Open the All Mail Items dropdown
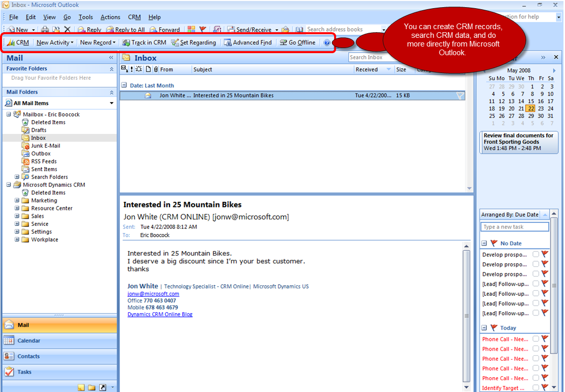Viewport: 565px width, 392px height. tap(112, 103)
